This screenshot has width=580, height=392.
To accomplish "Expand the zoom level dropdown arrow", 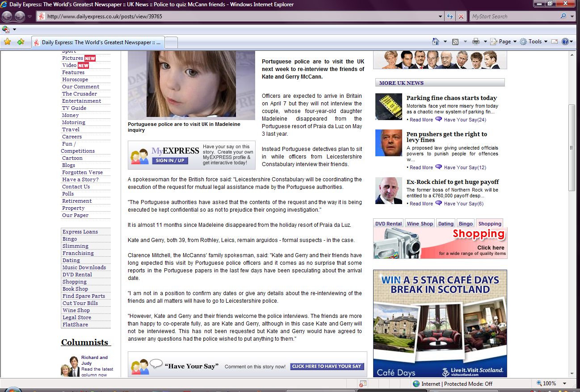I will pyautogui.click(x=564, y=384).
